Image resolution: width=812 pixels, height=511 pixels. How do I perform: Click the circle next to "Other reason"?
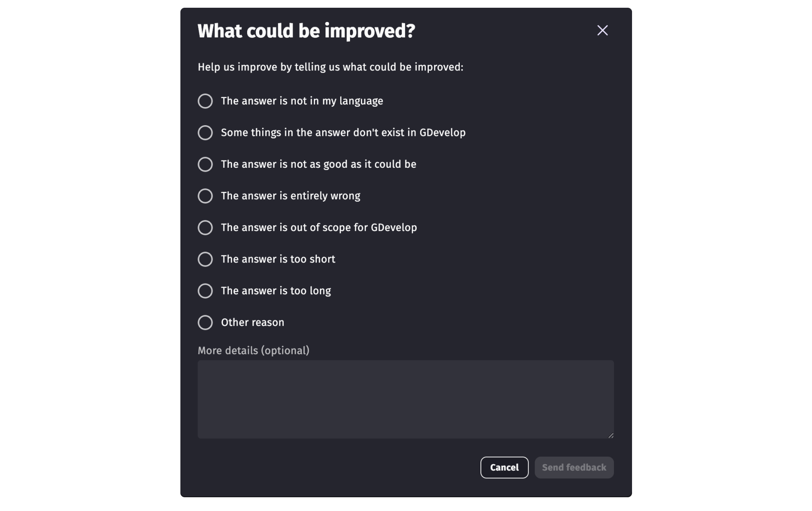[x=205, y=322]
